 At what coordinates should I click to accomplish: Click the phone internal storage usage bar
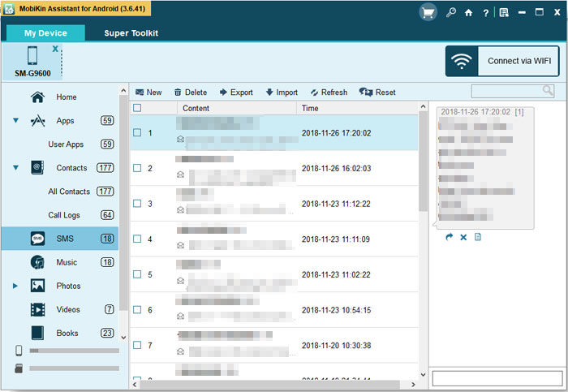75,351
